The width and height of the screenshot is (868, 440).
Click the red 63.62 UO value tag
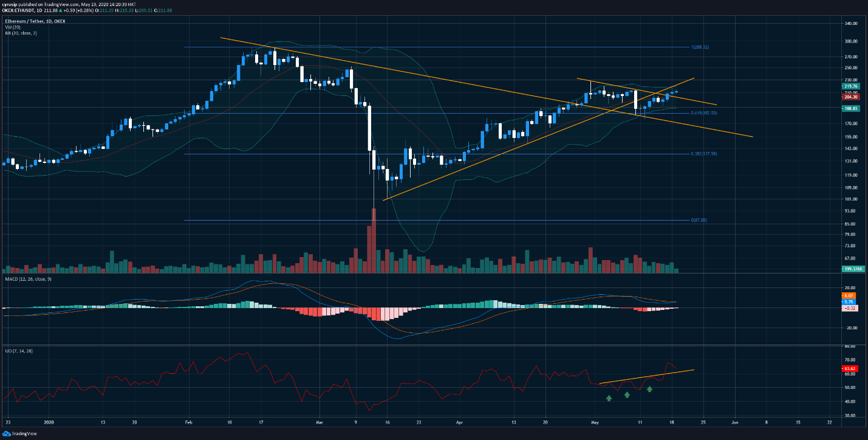coord(850,368)
